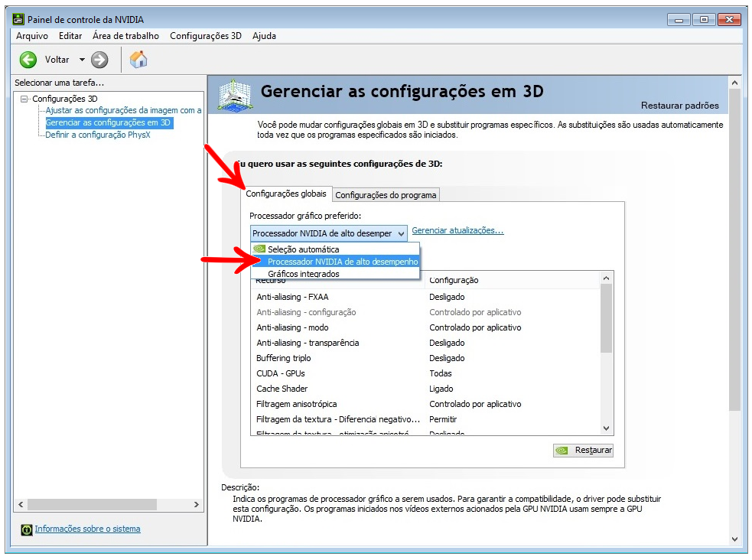Maximize the NVIDIA control panel window
The image size is (752, 560).
[704, 20]
